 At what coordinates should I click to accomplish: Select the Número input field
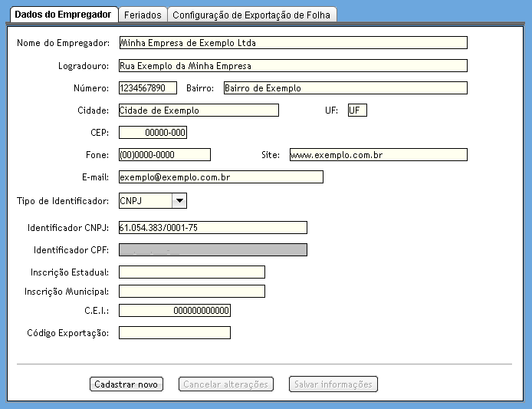pos(148,88)
